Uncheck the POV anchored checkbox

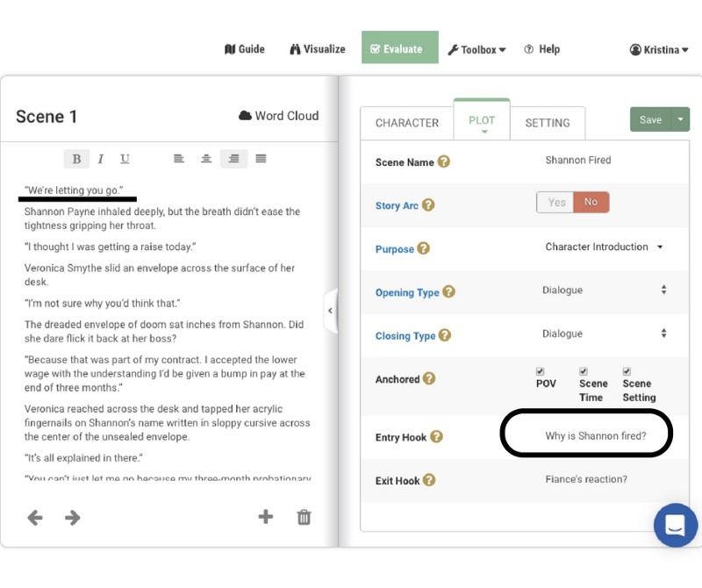541,371
